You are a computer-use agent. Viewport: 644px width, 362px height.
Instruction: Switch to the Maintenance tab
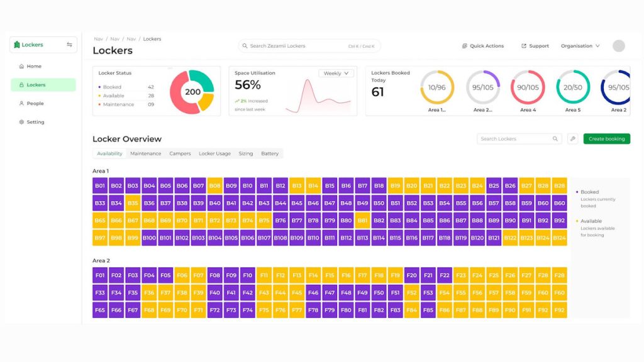click(145, 154)
